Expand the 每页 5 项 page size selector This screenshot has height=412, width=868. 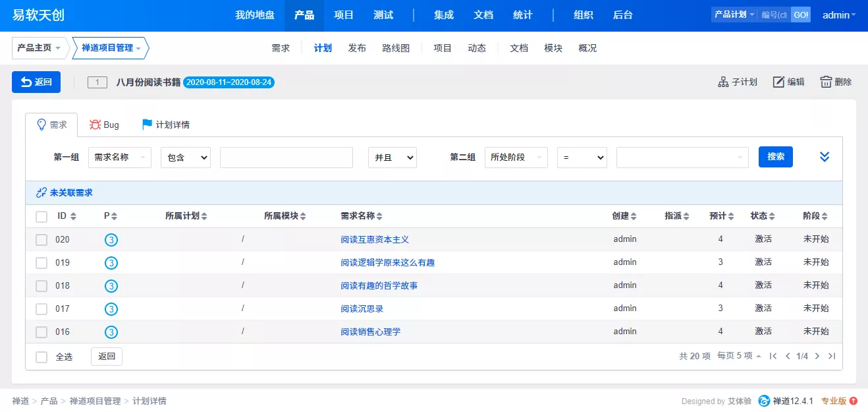(739, 356)
